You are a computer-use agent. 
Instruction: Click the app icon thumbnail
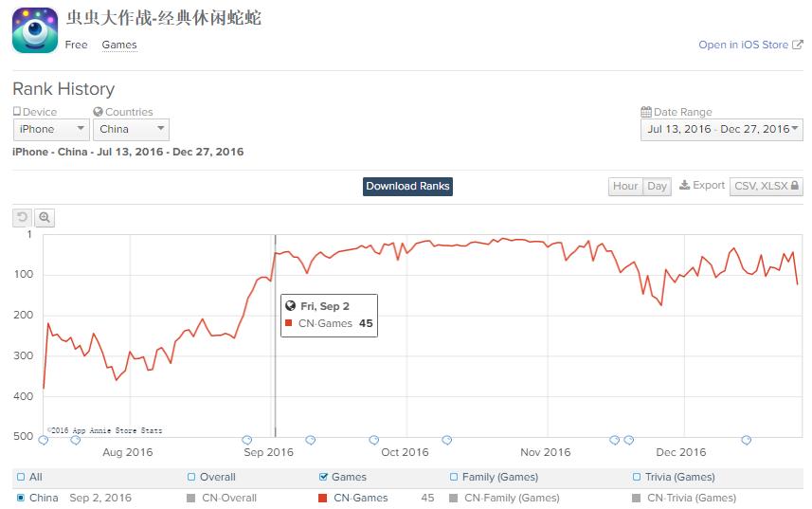[x=35, y=30]
